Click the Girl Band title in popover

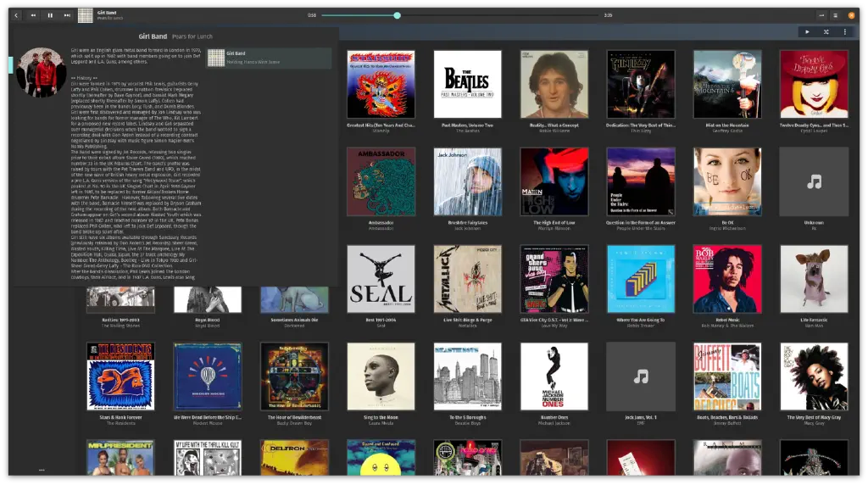pos(153,36)
